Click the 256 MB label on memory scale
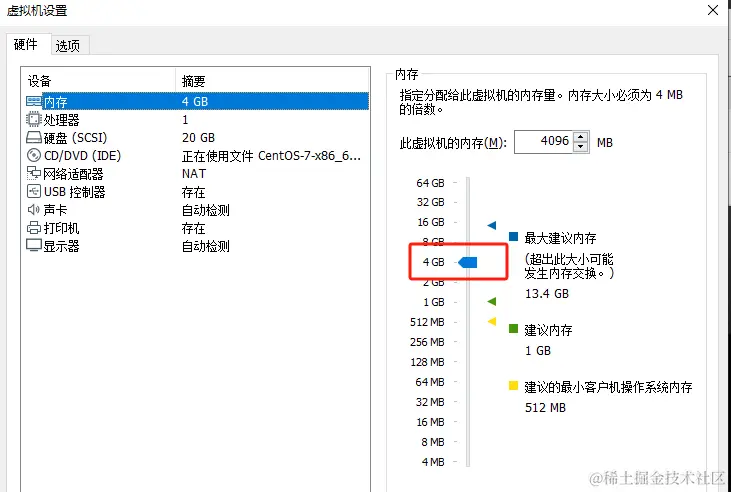This screenshot has width=731, height=492. [x=427, y=342]
